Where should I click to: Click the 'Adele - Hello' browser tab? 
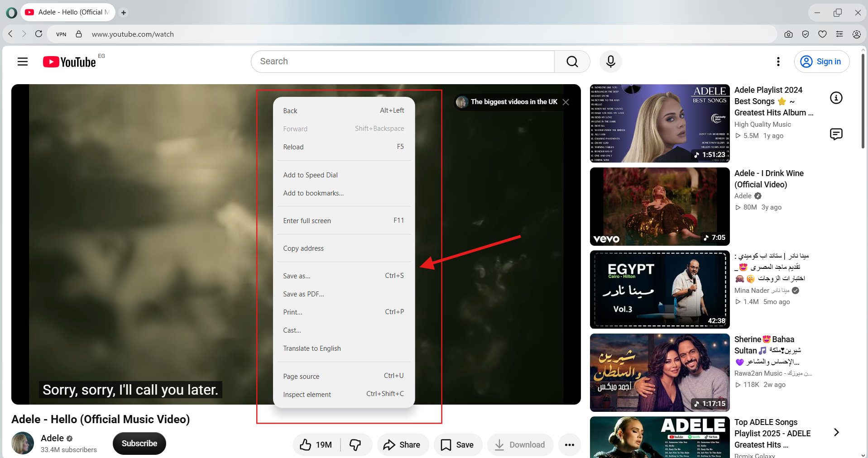click(x=68, y=12)
